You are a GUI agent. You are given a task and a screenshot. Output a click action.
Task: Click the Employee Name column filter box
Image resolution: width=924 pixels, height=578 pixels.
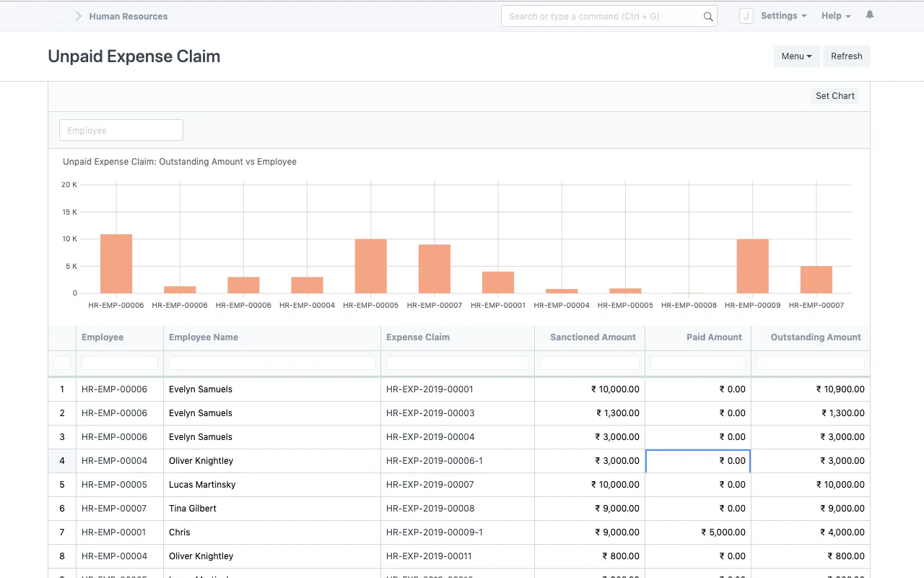click(272, 363)
